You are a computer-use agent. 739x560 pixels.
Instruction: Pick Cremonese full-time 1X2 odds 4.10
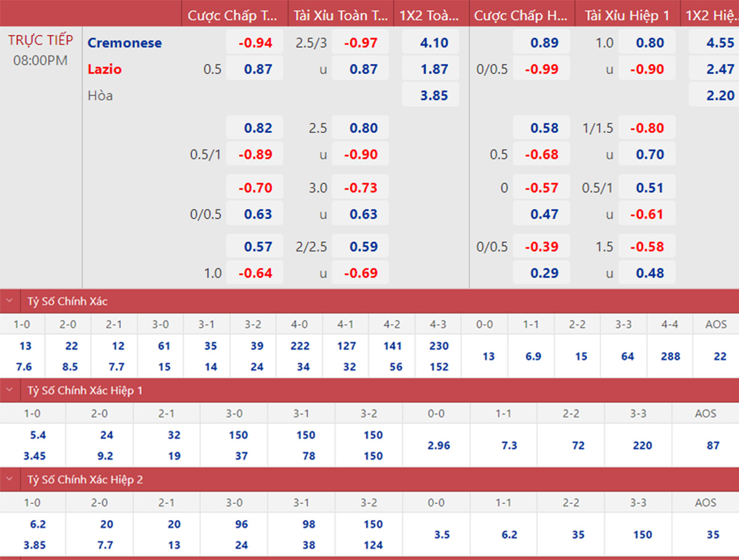[x=430, y=43]
